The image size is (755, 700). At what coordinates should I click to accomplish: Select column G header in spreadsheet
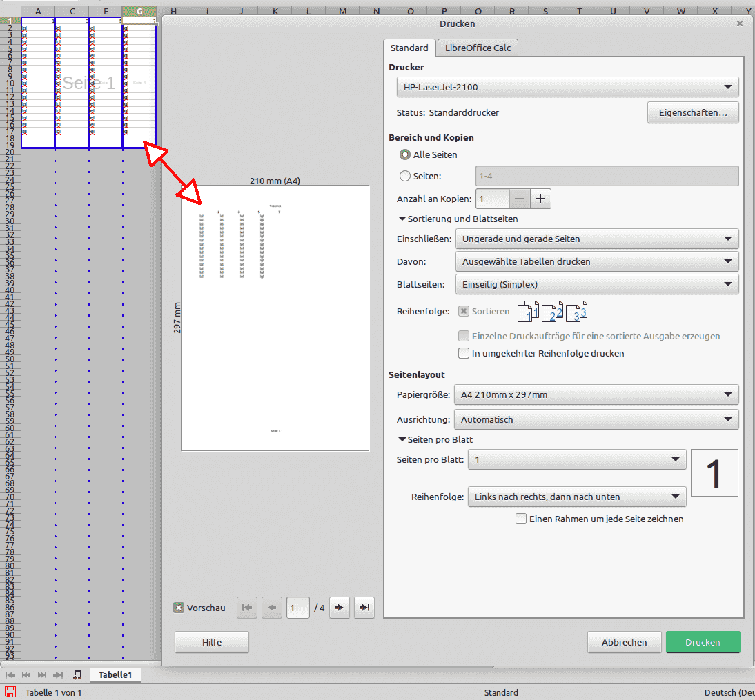[x=139, y=12]
